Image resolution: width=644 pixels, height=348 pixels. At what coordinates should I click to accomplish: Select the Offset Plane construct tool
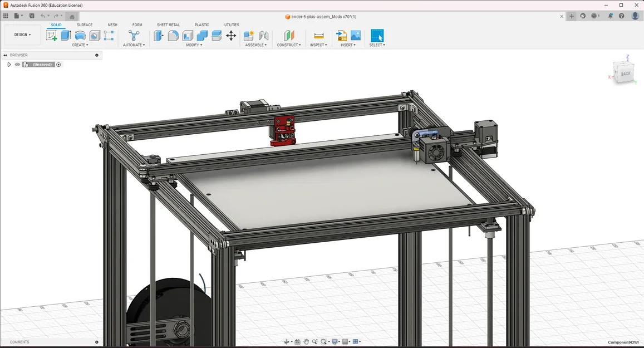[x=289, y=36]
